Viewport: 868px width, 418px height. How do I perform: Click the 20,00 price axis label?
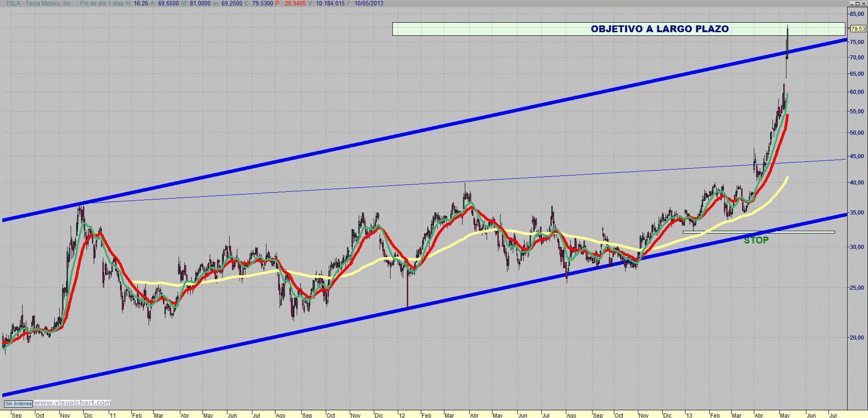(x=857, y=338)
